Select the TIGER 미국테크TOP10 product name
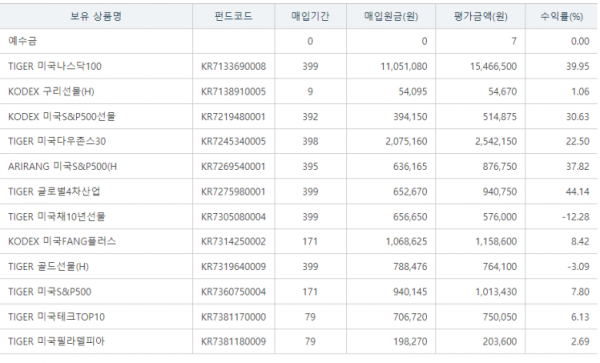The width and height of the screenshot is (600, 363). [56, 317]
